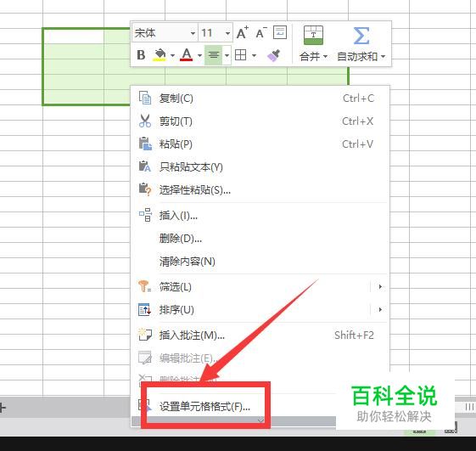
Task: Open the 排序(U) submenu
Action: [x=260, y=310]
